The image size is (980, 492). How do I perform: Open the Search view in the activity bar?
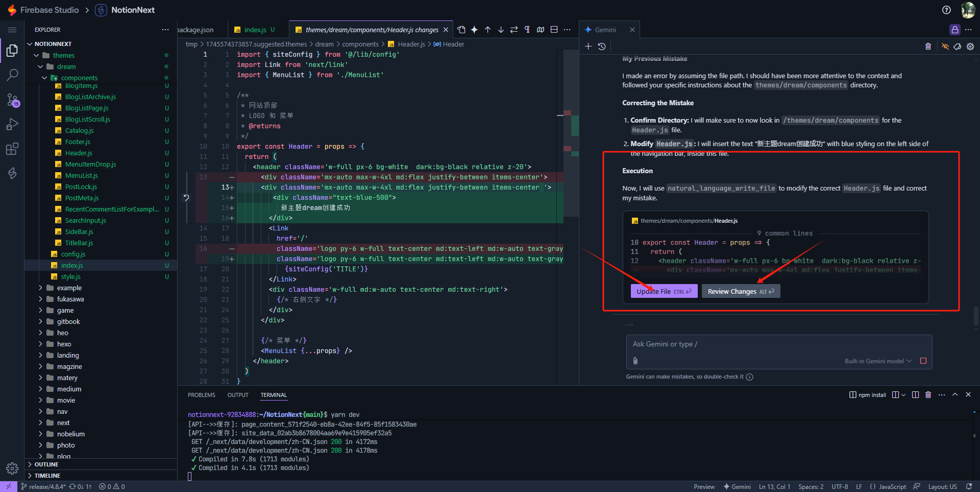click(12, 75)
